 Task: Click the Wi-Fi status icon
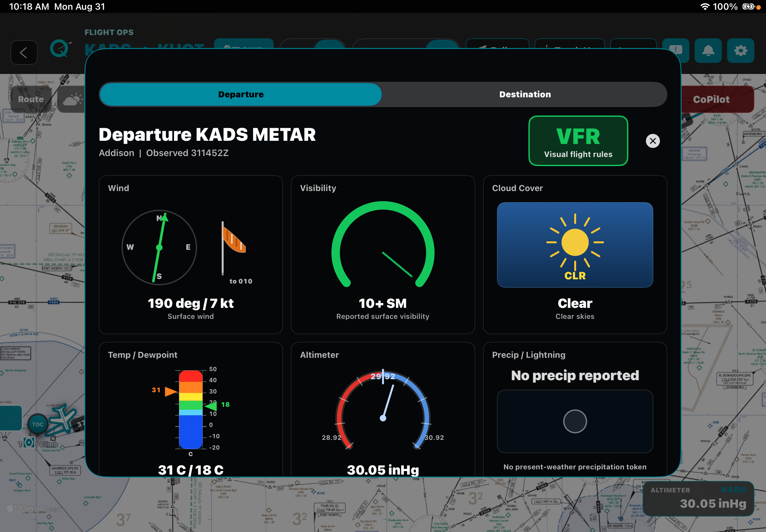click(x=704, y=7)
